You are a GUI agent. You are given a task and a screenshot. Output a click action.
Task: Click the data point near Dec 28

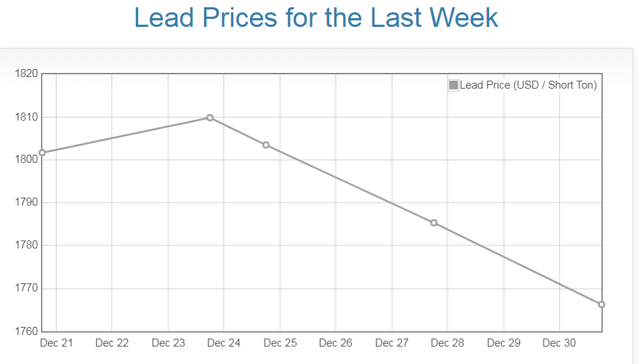point(434,223)
